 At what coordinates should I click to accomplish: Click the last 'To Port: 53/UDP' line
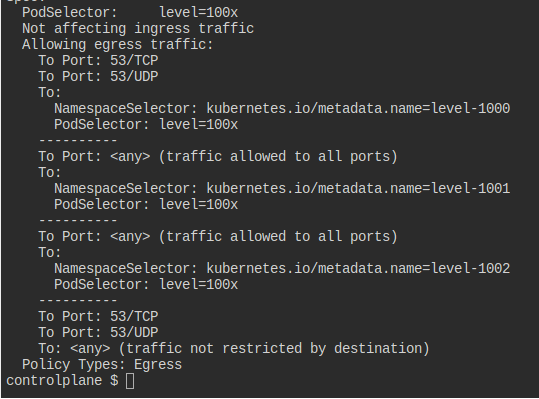pos(98,332)
